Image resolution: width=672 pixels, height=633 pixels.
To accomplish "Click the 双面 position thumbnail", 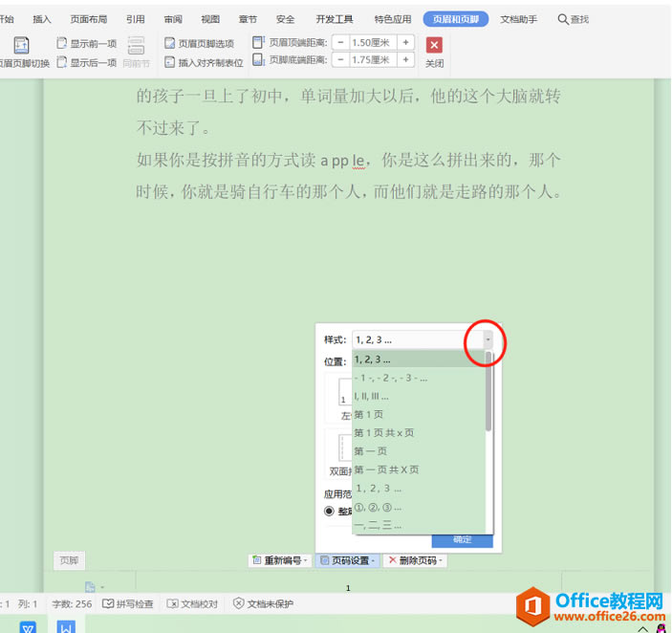I will (345, 447).
